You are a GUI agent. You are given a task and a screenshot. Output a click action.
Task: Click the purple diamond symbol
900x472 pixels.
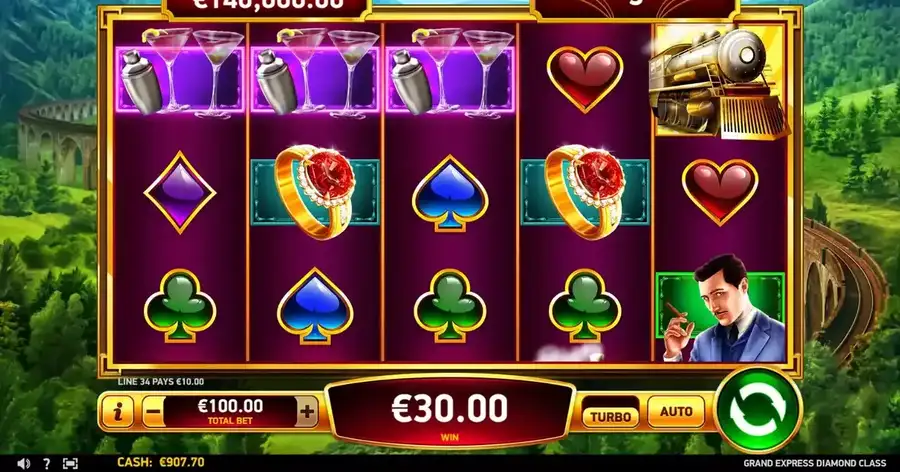click(x=180, y=192)
